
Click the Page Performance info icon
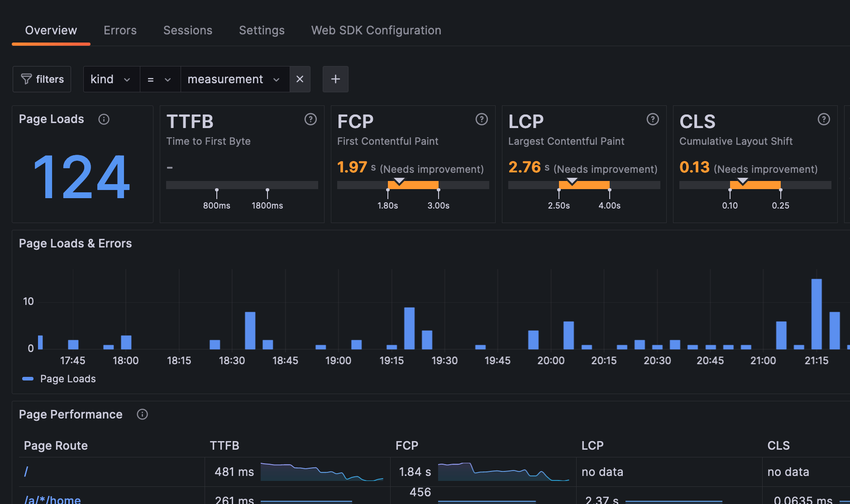(x=142, y=414)
